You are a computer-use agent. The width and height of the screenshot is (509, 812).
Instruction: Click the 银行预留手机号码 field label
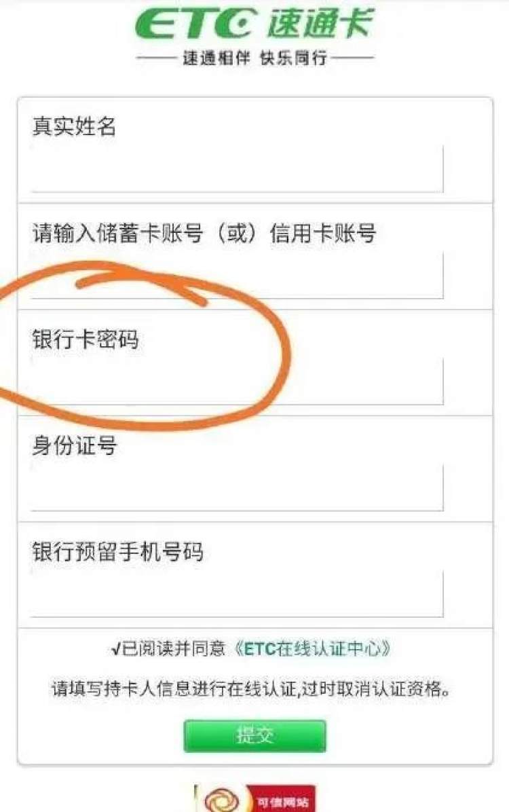pos(117,551)
